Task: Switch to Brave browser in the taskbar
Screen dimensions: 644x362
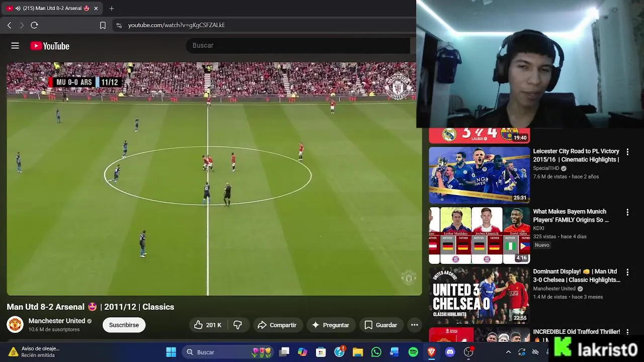Action: [432, 352]
